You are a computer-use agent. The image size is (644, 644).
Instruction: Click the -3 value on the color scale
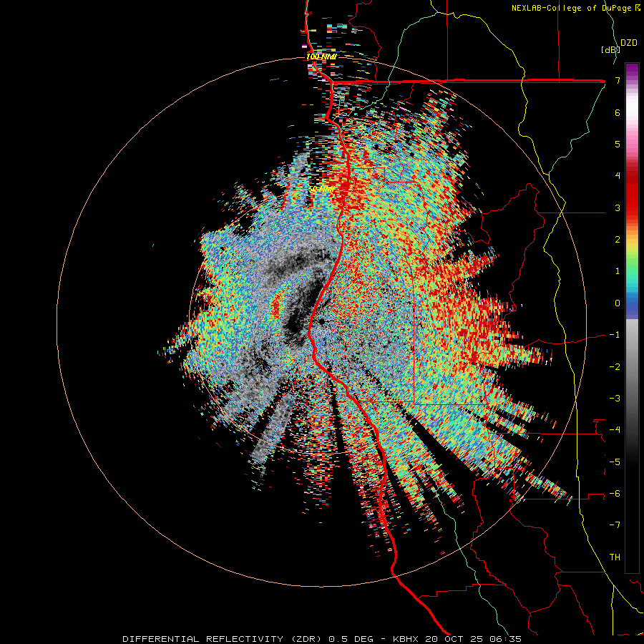tap(615, 399)
